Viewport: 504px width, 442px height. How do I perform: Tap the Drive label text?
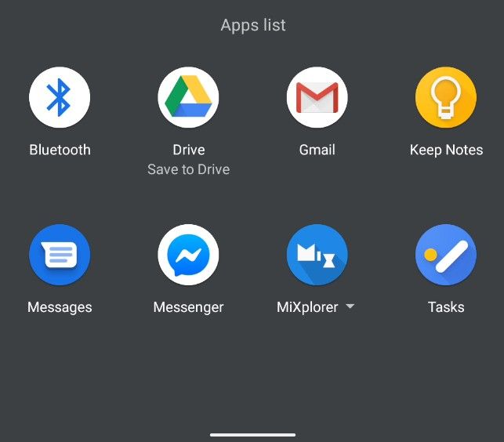189,150
